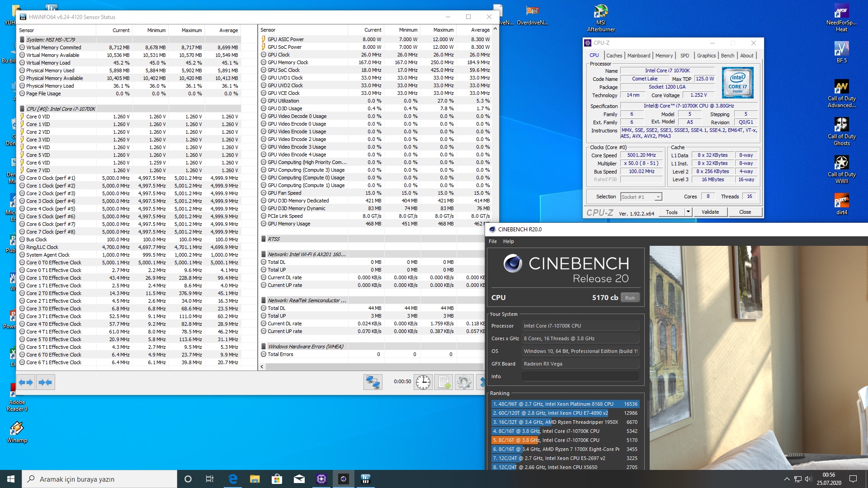Click CPU-Z Tools button

[x=672, y=212]
